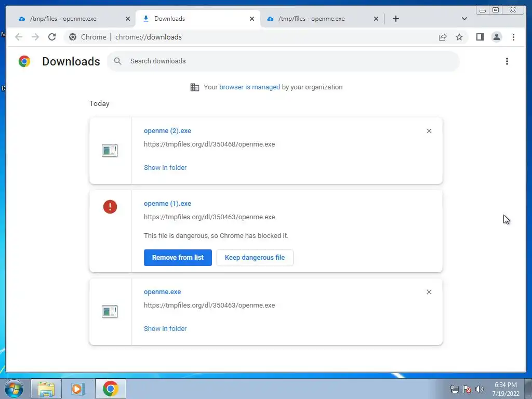The width and height of the screenshot is (532, 399).
Task: Click Remove from list button
Action: coord(178,258)
